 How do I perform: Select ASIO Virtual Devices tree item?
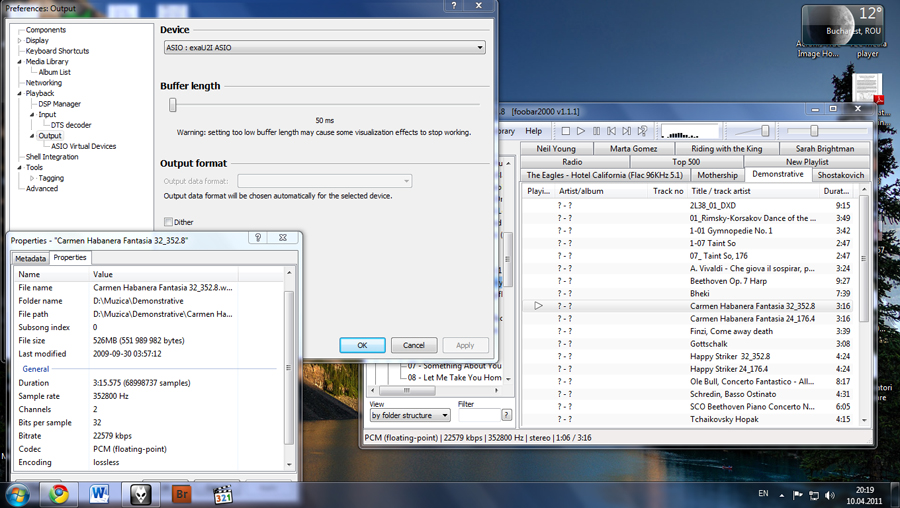click(x=83, y=146)
